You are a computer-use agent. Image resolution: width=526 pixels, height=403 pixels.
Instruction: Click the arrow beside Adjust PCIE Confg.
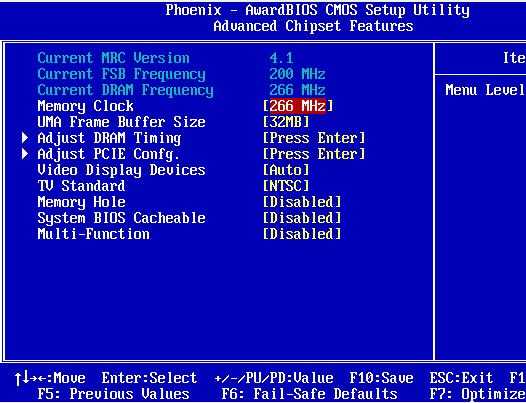click(25, 154)
